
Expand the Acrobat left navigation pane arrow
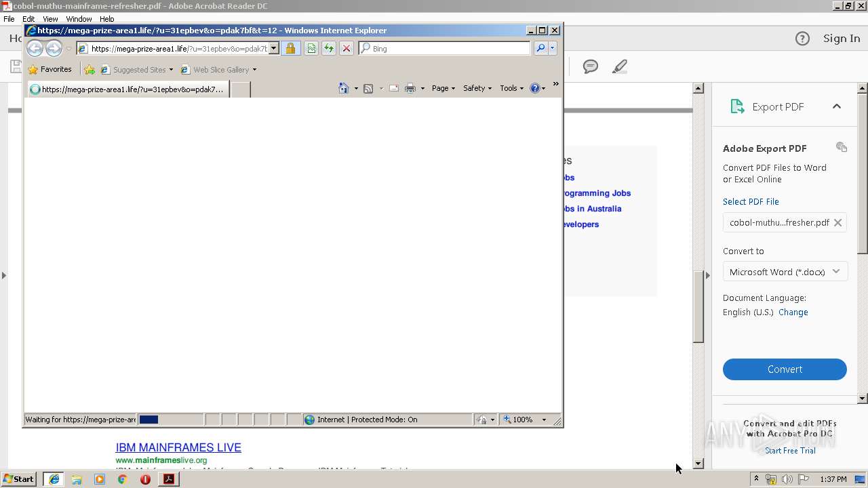3,275
